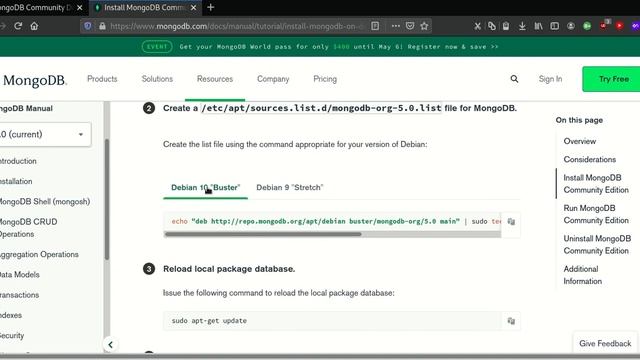Toggle reader view icon in address bar
The width and height of the screenshot is (640, 360).
pos(375,26)
